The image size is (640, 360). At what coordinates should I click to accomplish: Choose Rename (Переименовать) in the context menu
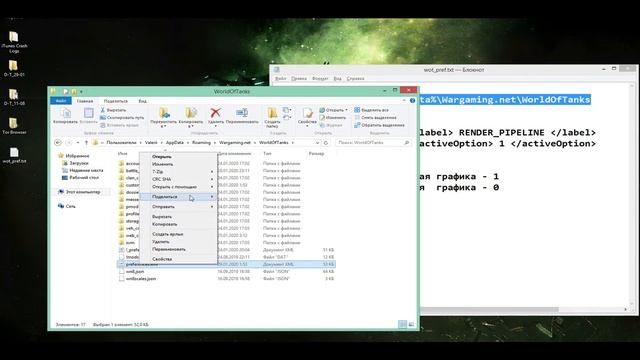point(178,249)
